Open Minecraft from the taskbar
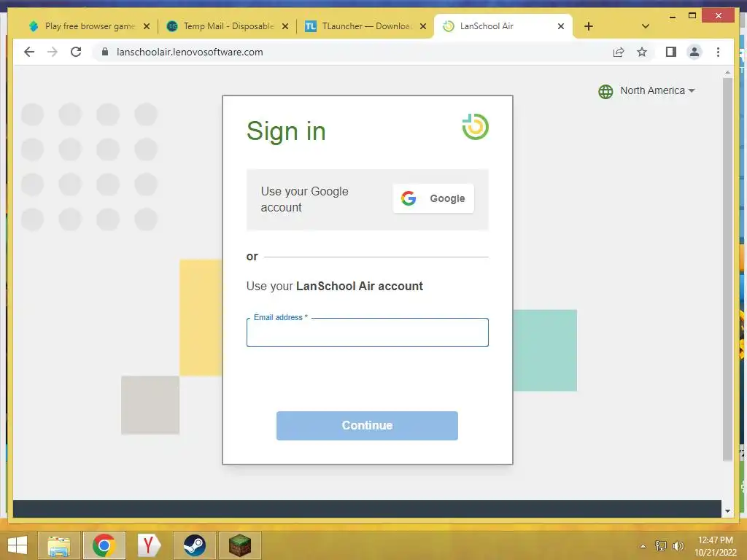 pos(239,545)
